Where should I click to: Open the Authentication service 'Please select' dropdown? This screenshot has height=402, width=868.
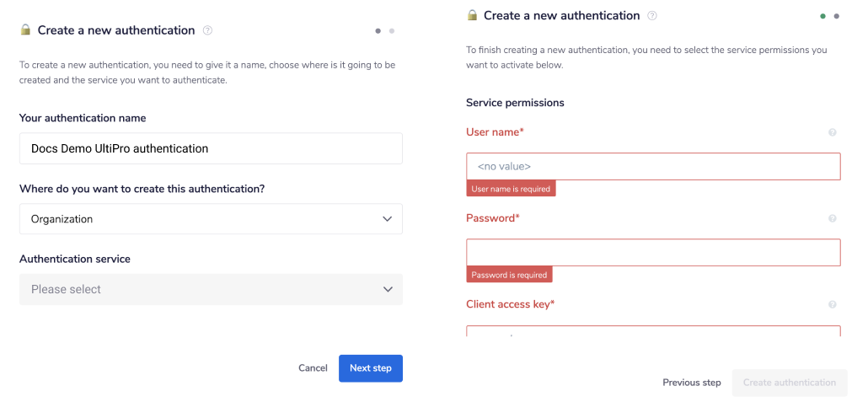211,289
